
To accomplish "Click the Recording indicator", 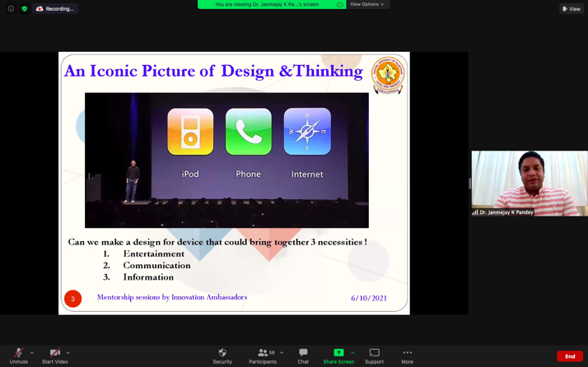I will [55, 8].
